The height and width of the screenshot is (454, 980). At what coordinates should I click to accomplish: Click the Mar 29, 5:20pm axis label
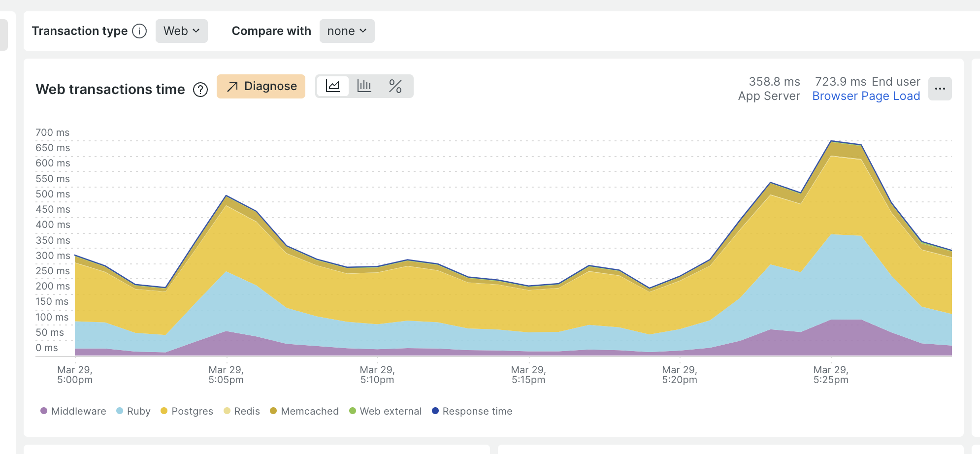point(680,375)
